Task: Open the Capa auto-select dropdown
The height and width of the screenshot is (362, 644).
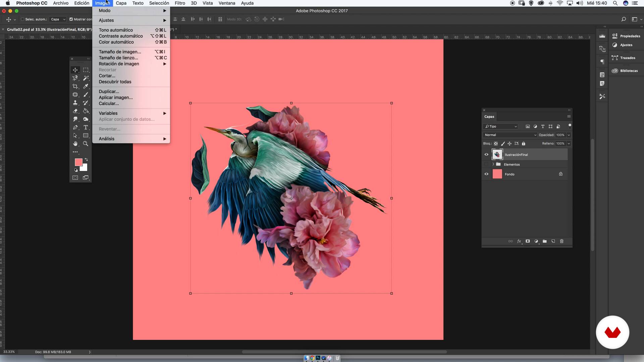Action: click(58, 19)
